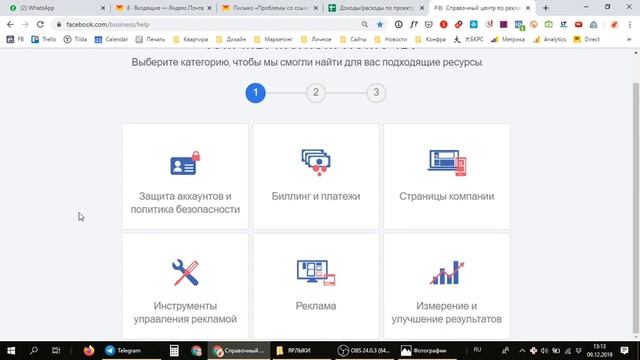Go to step 1 circle
Screen dimensions: 640x360
(x=256, y=93)
